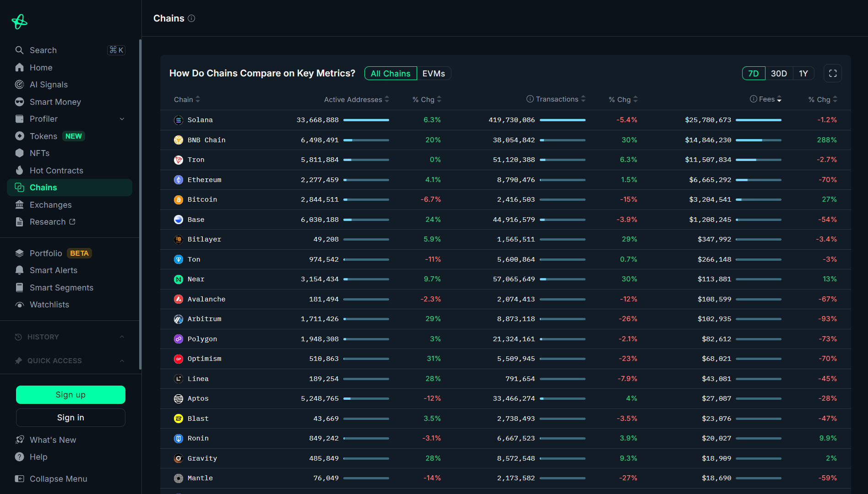
Task: Open AI Signals page
Action: click(x=70, y=85)
